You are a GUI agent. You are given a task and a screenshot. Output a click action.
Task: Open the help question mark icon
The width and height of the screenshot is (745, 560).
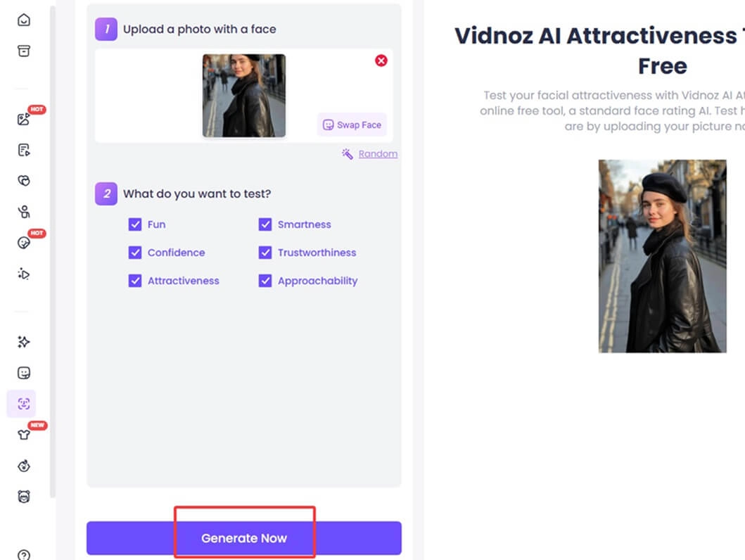(x=24, y=555)
